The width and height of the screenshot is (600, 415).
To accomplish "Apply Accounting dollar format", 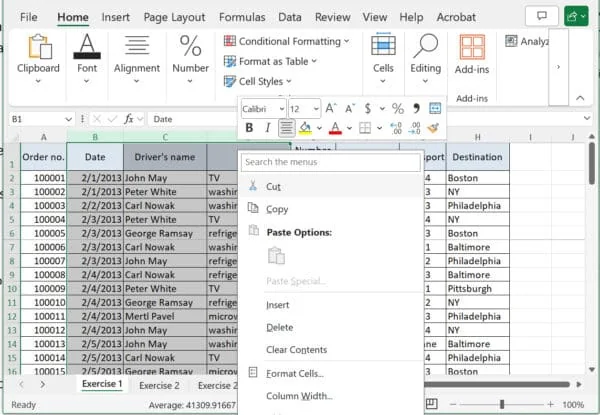I will click(x=368, y=109).
